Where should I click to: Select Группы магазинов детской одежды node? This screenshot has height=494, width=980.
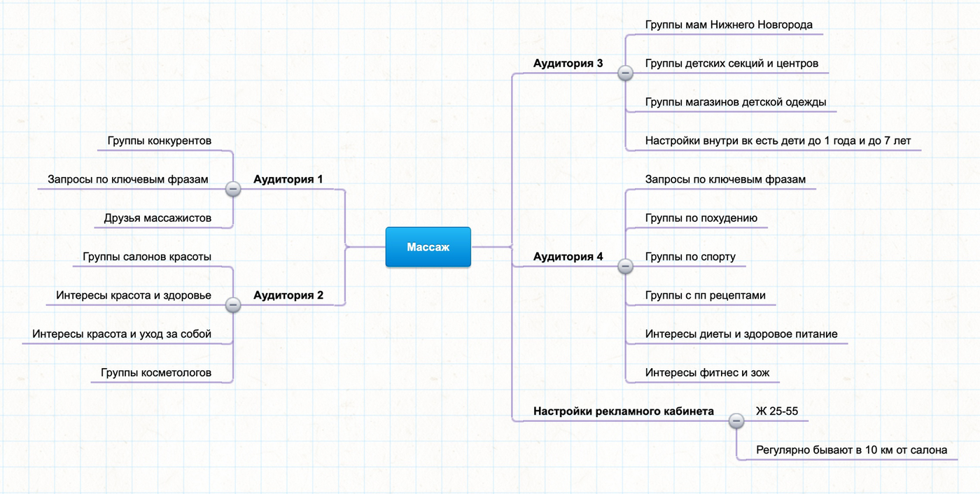tap(736, 102)
